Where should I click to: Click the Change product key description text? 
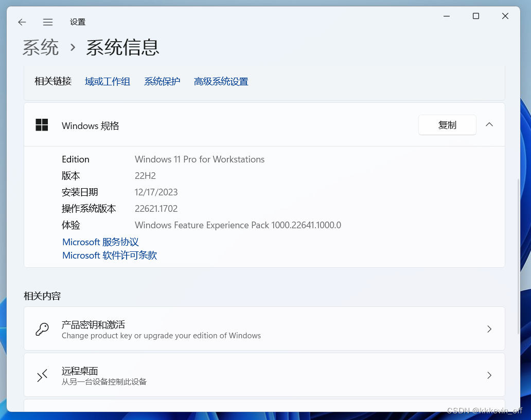pos(161,336)
